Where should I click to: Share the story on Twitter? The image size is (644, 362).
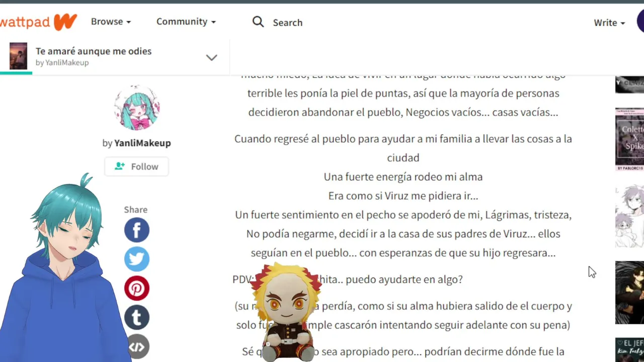click(137, 259)
